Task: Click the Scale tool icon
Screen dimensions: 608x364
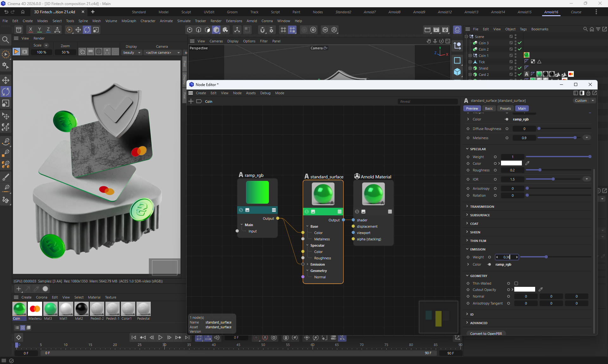Action: 6,103
